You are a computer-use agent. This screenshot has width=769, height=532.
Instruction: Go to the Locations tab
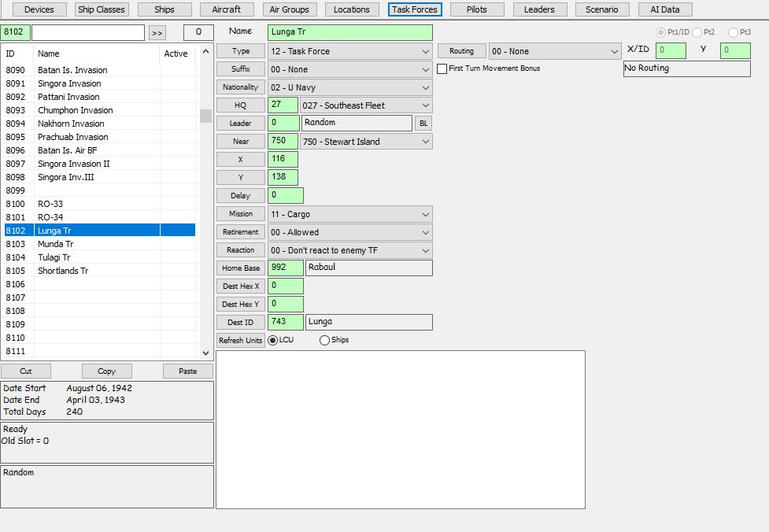point(352,9)
